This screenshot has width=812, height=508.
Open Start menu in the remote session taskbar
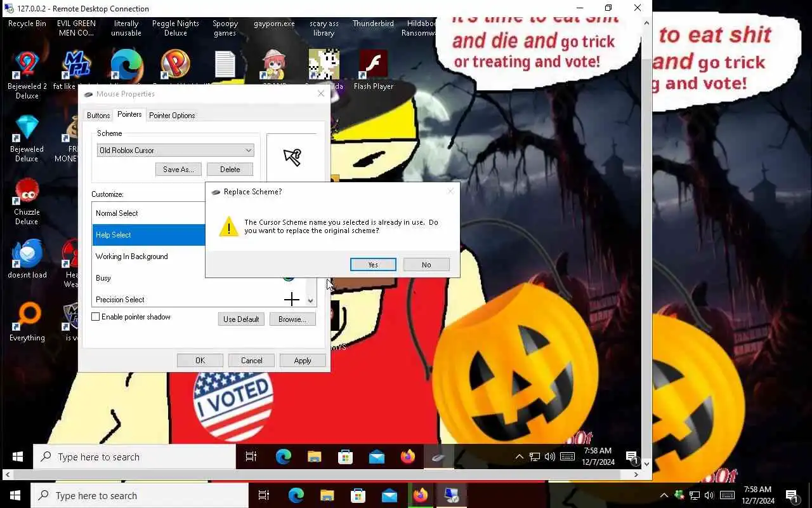[x=18, y=457]
